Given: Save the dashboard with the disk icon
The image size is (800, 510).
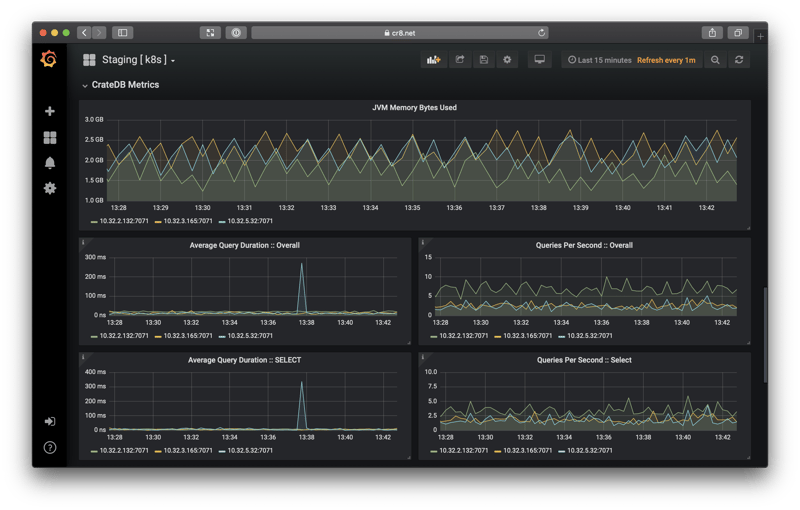Looking at the screenshot, I should [484, 60].
